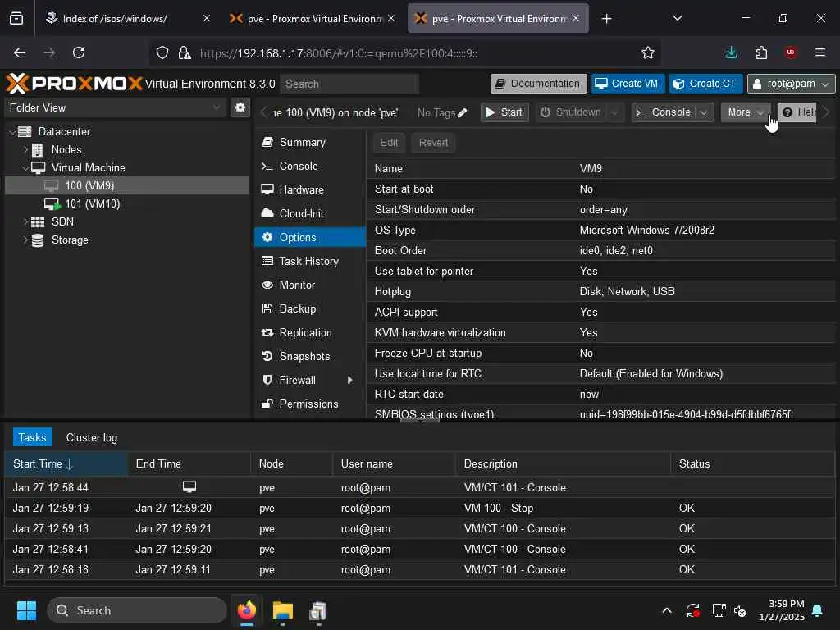
Task: Click the Status column header
Action: [752, 464]
